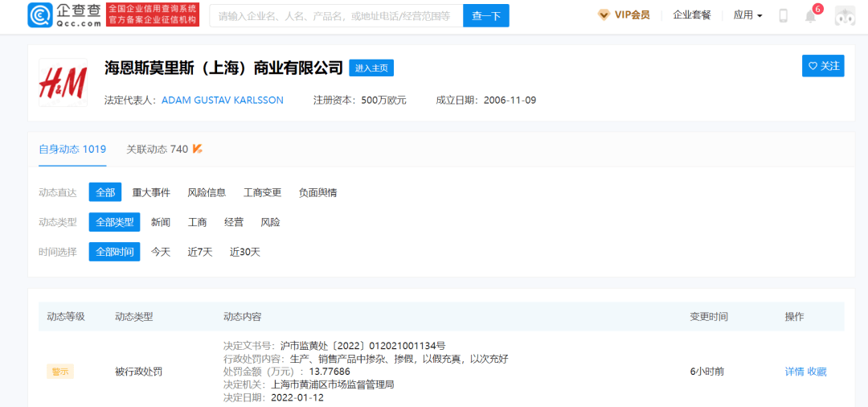
Task: Click the search input box
Action: pos(336,15)
